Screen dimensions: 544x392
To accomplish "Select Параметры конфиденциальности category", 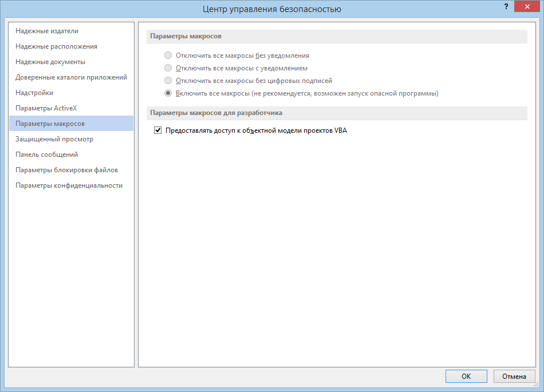I will pos(69,185).
